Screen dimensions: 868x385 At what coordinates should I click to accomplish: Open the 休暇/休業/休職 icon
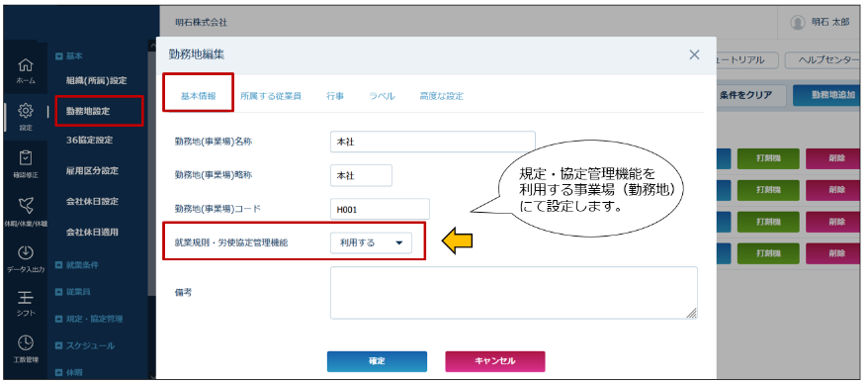pos(25,206)
